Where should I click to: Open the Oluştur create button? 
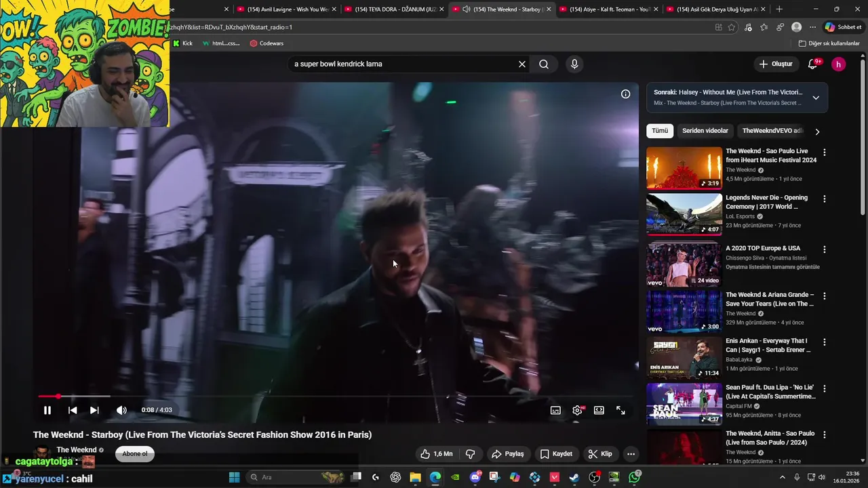pyautogui.click(x=776, y=64)
